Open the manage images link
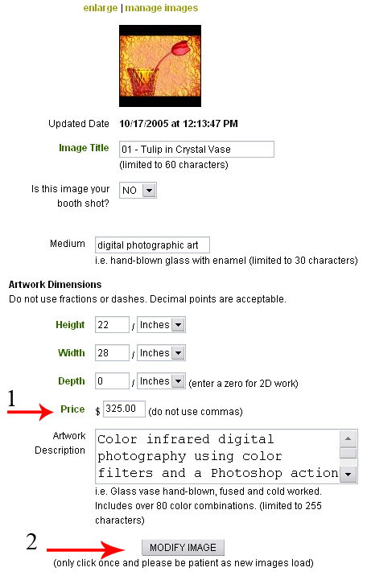Image resolution: width=367 pixels, height=588 pixels. (x=161, y=8)
